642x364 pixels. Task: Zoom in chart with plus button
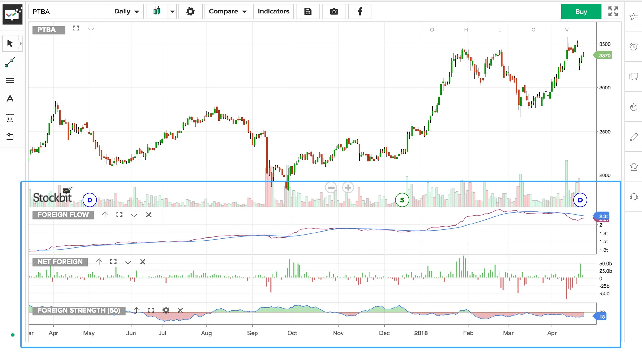click(348, 188)
